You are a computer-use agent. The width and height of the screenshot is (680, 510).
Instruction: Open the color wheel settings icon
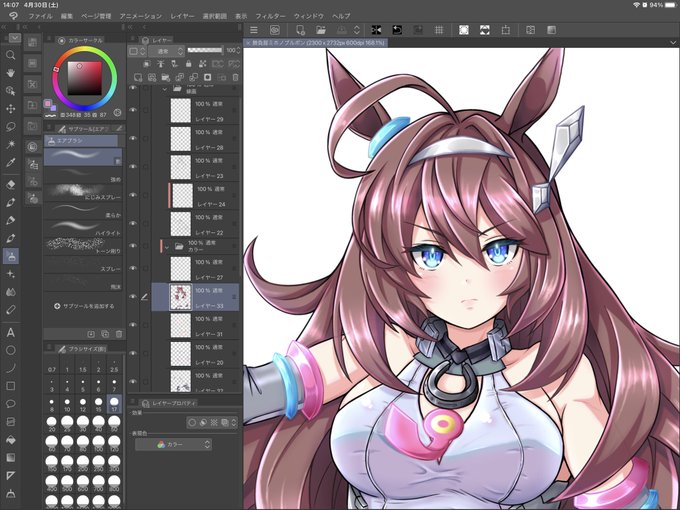117,112
